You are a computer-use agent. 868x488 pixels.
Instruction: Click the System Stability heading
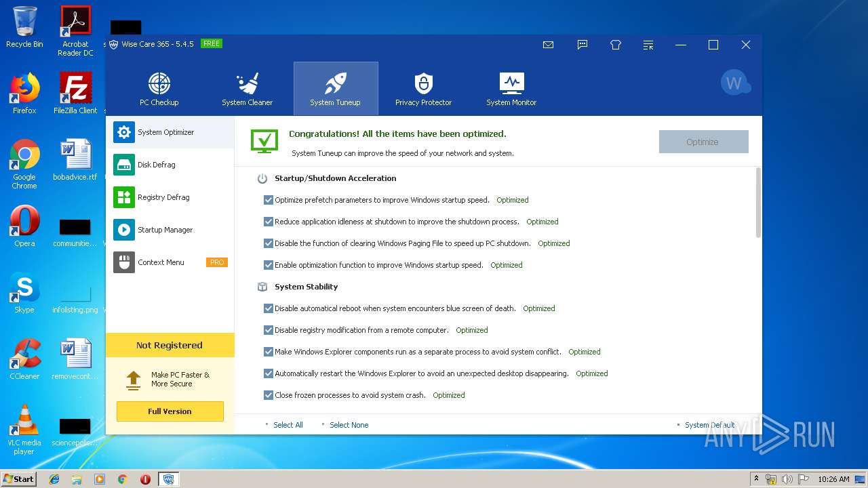tap(306, 287)
